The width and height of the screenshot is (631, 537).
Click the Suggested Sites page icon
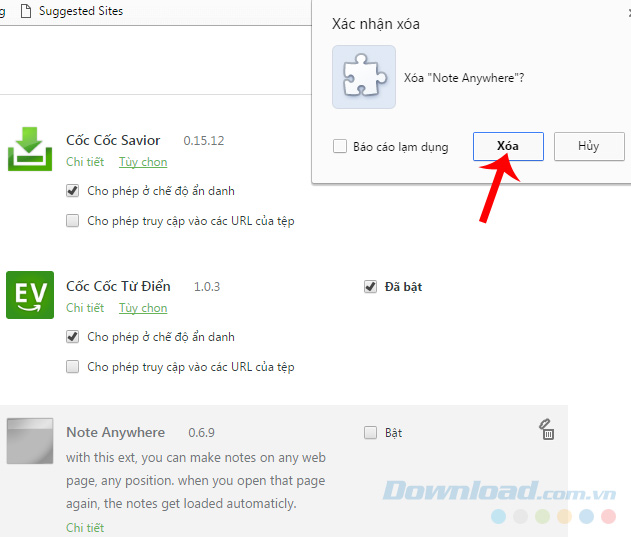26,11
